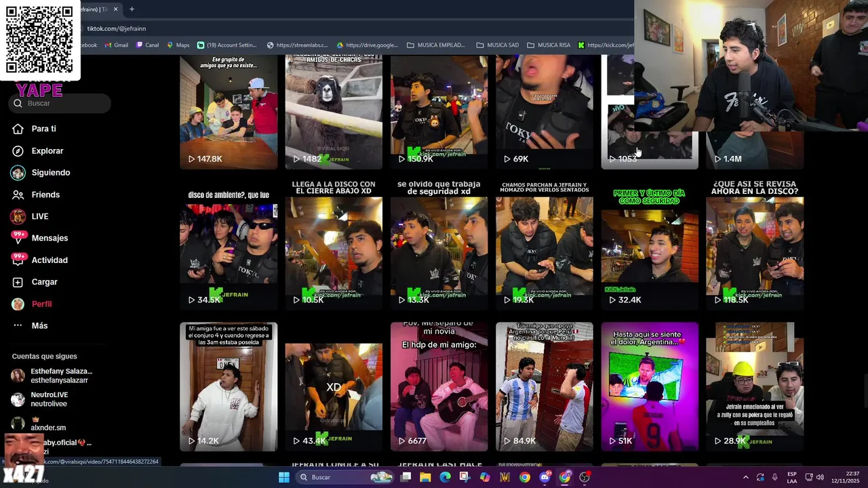Click the Windows taskbar Buscar box
Viewport: 868px width, 488px height.
[x=346, y=477]
